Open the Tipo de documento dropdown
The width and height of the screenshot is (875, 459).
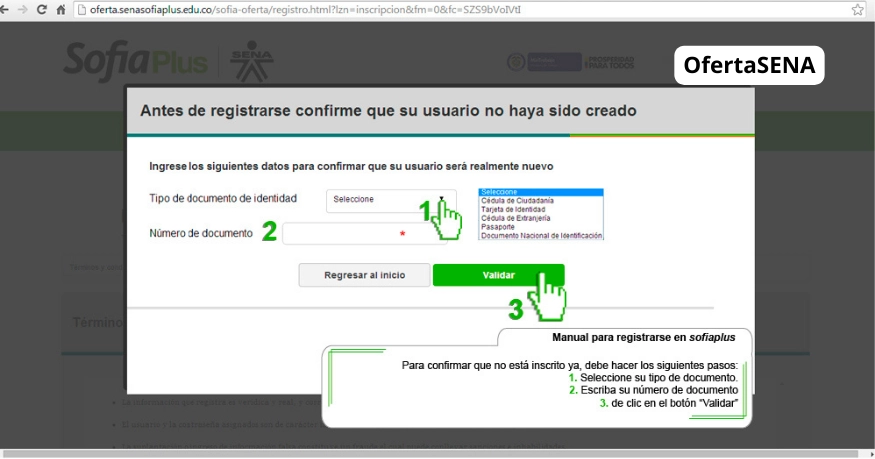(x=391, y=200)
